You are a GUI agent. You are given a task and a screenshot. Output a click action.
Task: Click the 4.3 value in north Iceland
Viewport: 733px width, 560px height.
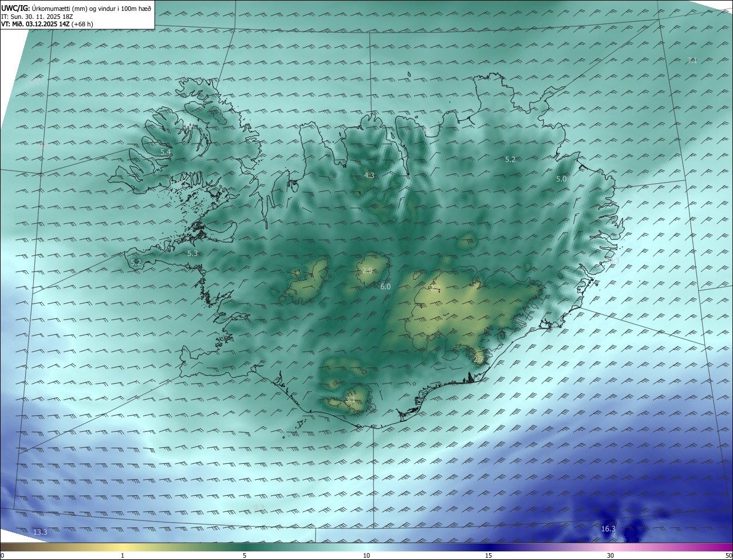tap(369, 176)
